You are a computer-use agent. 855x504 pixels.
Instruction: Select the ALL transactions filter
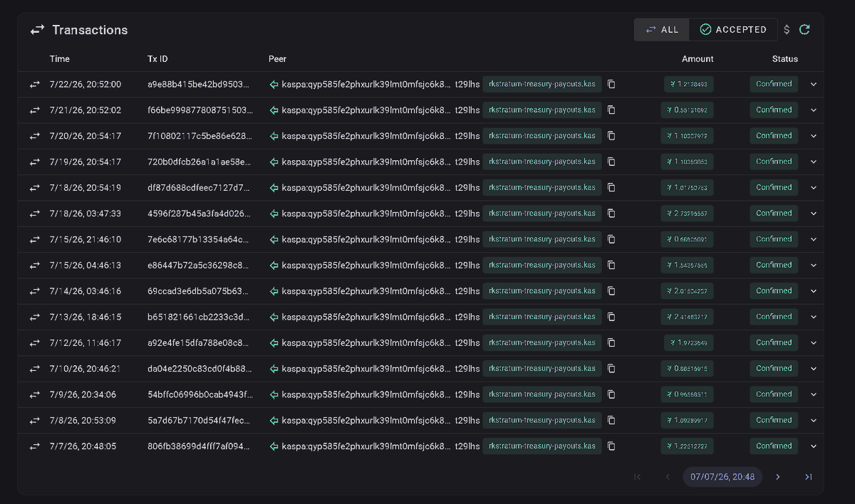662,29
